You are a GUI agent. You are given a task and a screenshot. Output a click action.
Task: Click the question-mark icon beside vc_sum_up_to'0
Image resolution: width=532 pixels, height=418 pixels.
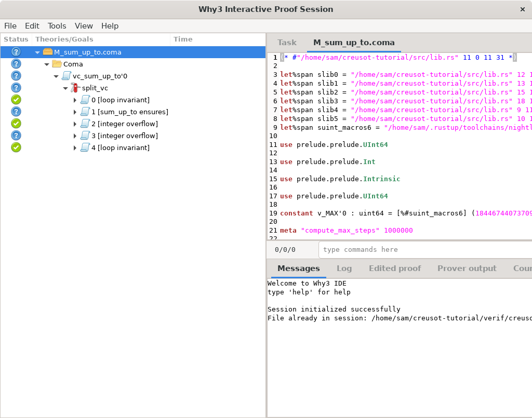pyautogui.click(x=16, y=75)
